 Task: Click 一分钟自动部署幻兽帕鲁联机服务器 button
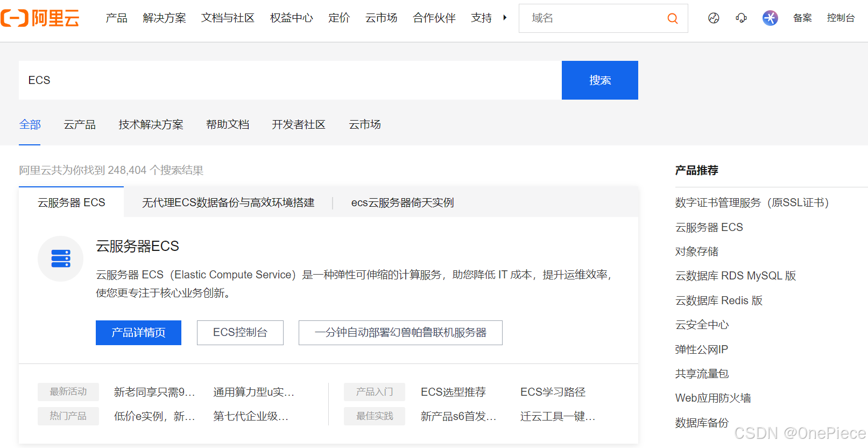pos(400,333)
